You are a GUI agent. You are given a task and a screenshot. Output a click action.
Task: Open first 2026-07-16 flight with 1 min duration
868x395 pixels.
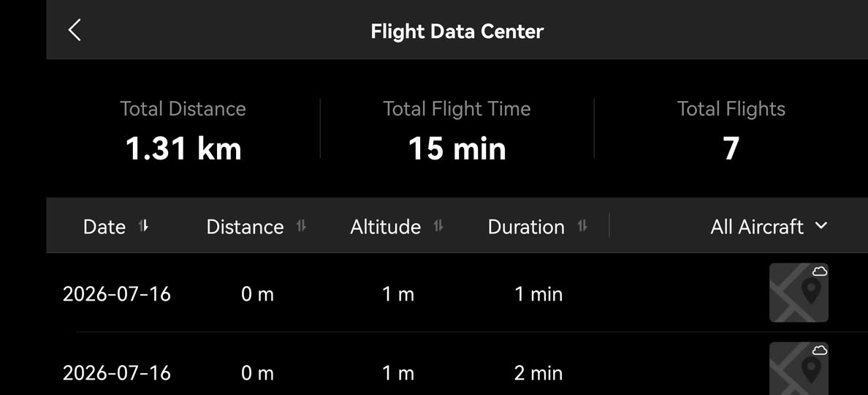[457, 293]
